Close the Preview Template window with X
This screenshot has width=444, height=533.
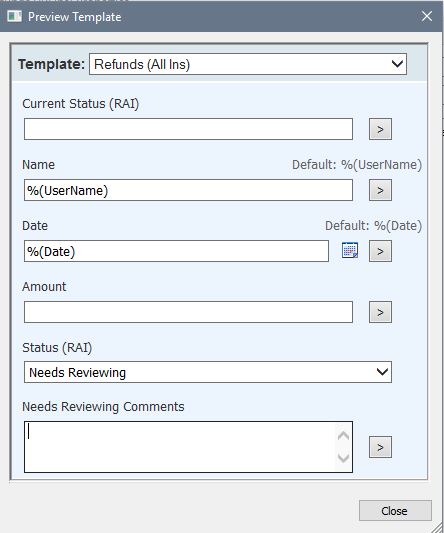(x=427, y=16)
